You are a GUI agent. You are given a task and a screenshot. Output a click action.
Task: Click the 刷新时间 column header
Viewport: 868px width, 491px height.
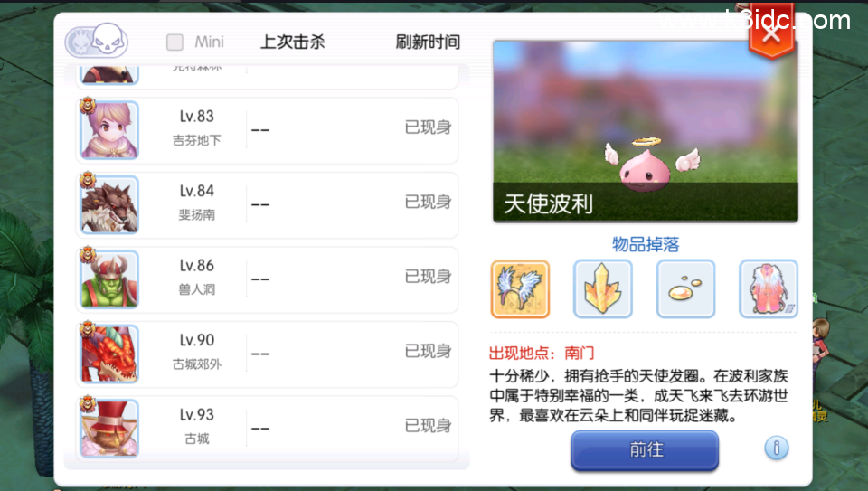click(x=428, y=42)
